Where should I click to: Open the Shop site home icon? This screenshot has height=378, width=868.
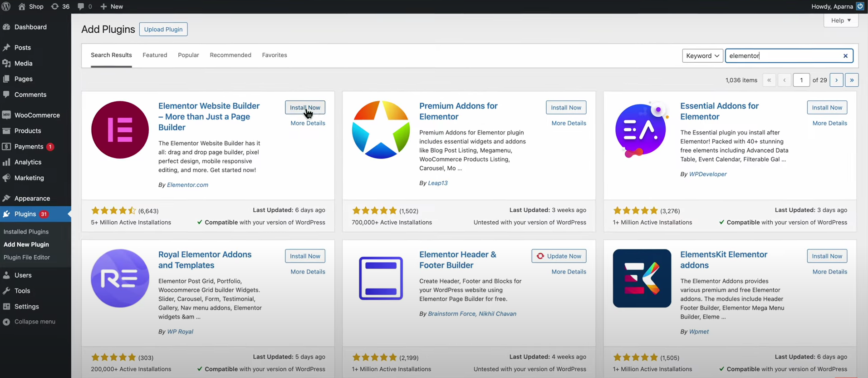(x=22, y=6)
